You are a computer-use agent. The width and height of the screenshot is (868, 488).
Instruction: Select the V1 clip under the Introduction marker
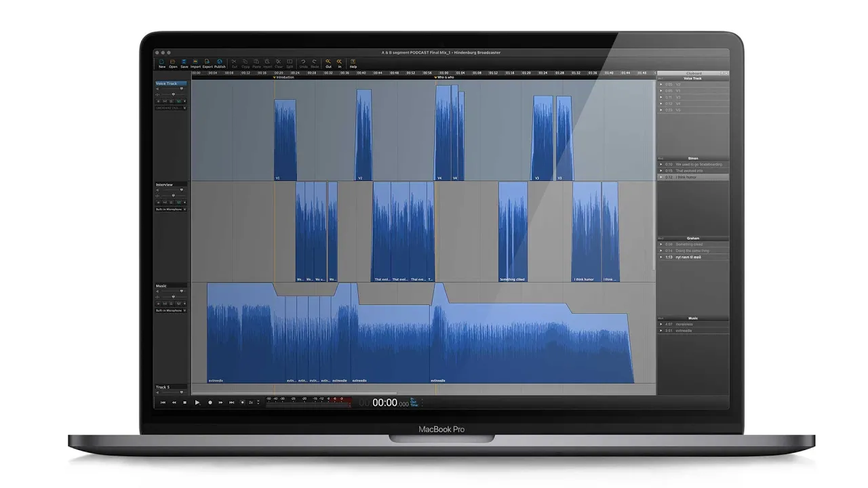(x=285, y=140)
